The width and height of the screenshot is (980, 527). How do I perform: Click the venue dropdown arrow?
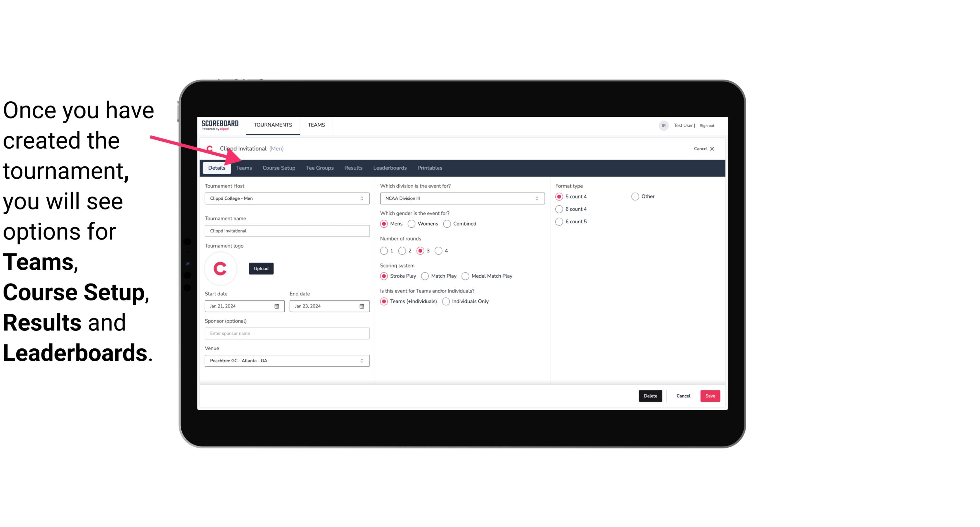[363, 360]
